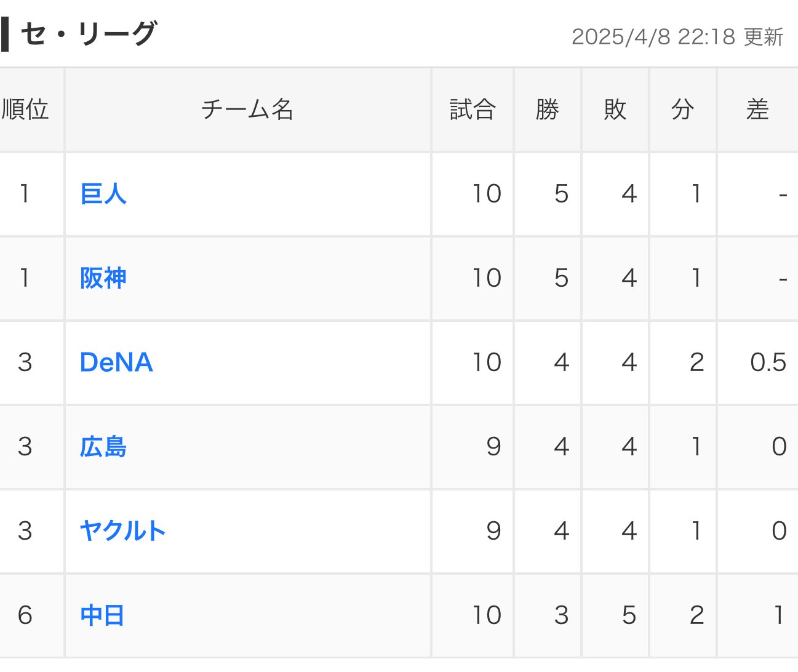The width and height of the screenshot is (798, 672).
Task: Click the 分 column header
Action: [x=683, y=110]
